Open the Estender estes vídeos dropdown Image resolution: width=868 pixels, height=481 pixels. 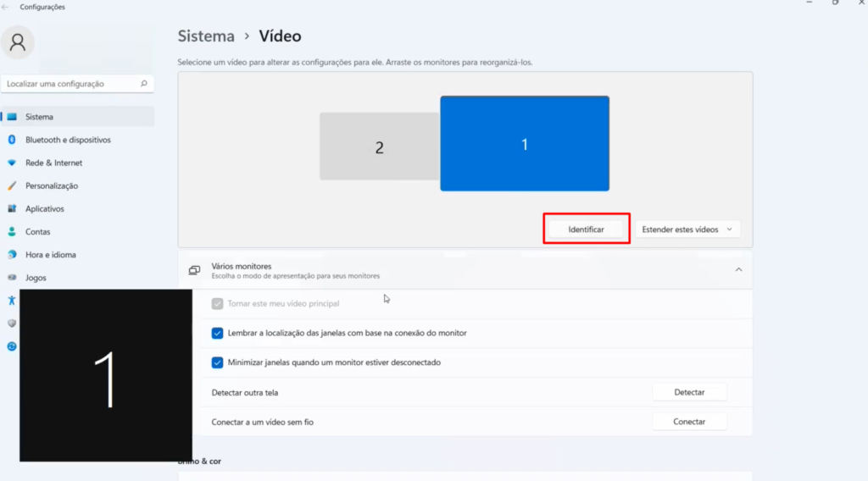687,229
